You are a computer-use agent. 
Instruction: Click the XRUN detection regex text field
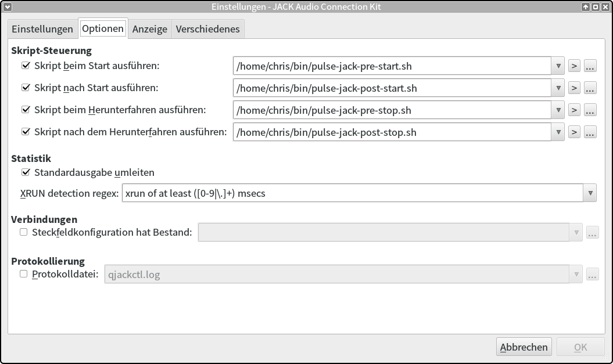pyautogui.click(x=353, y=193)
